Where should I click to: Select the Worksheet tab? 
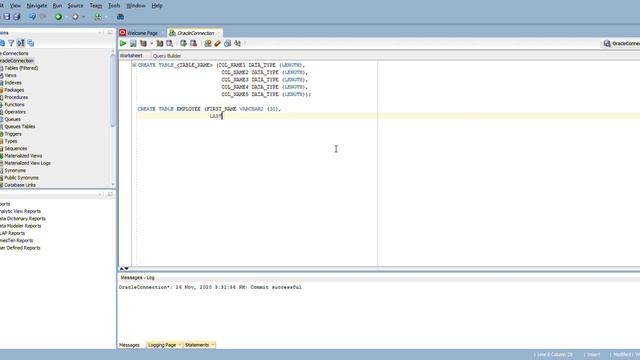[x=131, y=56]
